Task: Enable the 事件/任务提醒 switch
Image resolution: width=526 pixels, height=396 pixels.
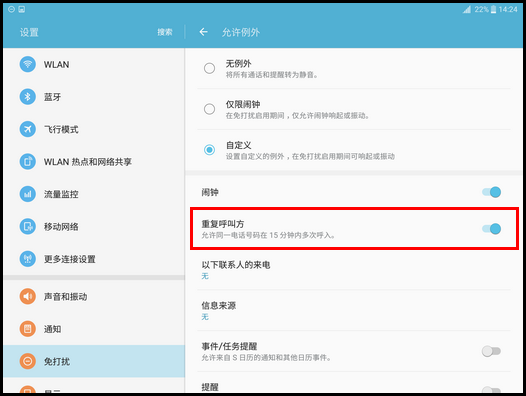Action: point(491,351)
